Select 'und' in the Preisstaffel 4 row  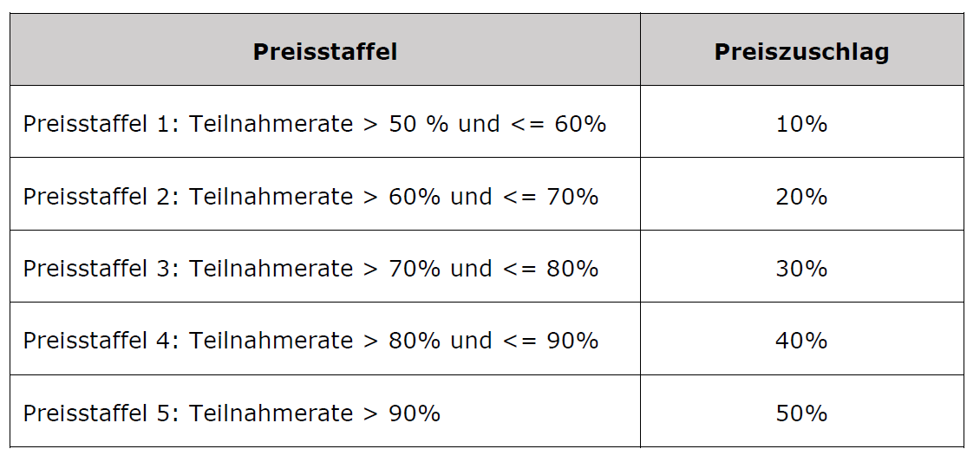(471, 341)
